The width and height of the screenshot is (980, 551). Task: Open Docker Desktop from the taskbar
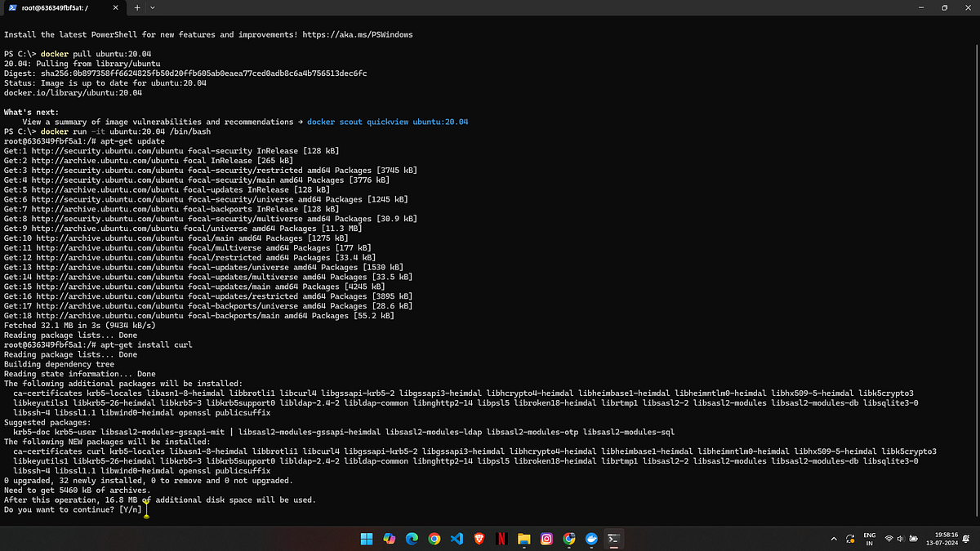pos(590,539)
